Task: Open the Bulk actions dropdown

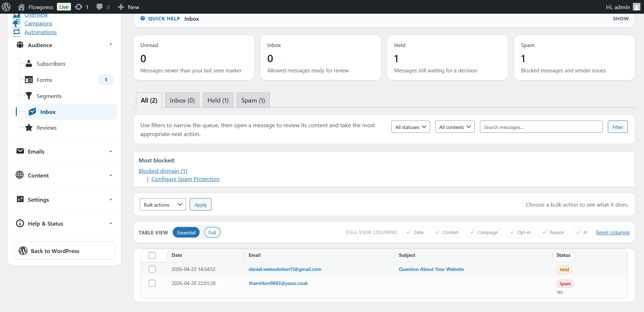Action: [163, 204]
